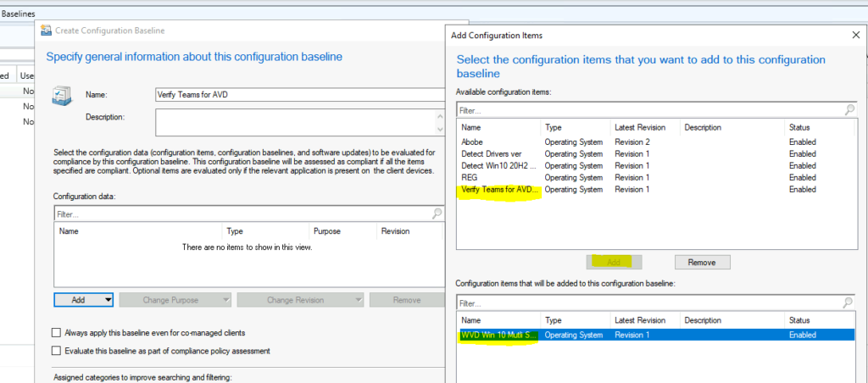Click the magnifier in Configuration data filter

437,213
